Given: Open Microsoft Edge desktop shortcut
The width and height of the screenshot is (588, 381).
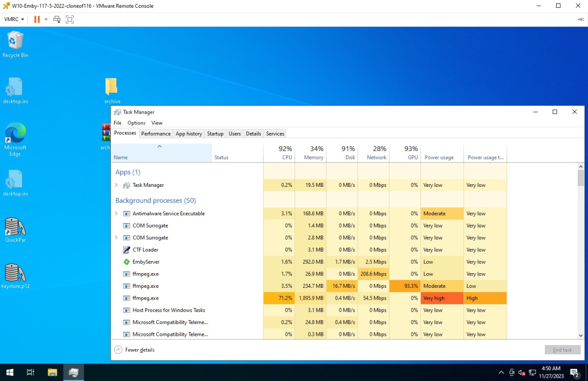Looking at the screenshot, I should [x=15, y=134].
